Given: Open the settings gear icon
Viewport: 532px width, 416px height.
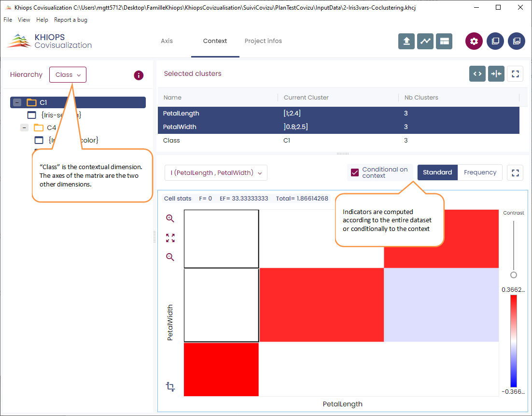Looking at the screenshot, I should (474, 41).
